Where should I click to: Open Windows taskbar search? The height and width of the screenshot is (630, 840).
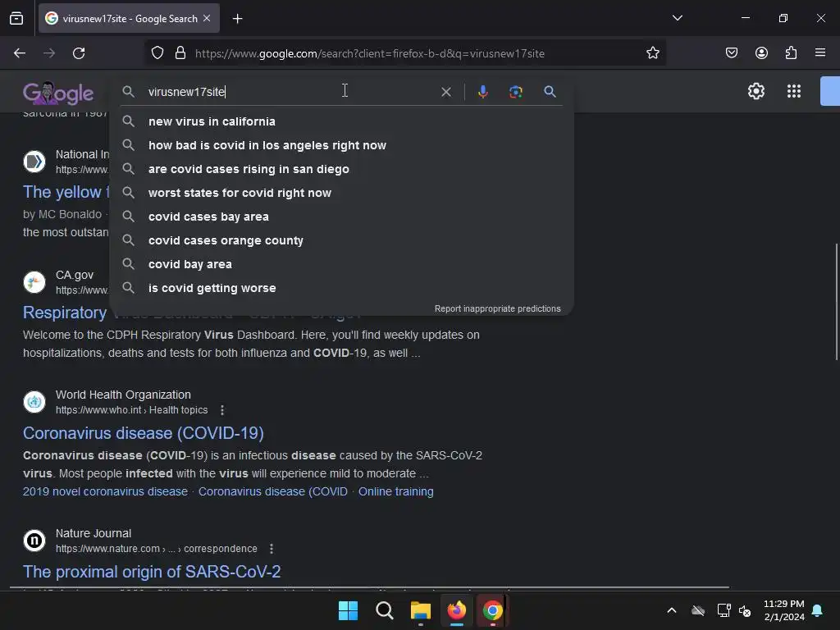[x=384, y=610]
